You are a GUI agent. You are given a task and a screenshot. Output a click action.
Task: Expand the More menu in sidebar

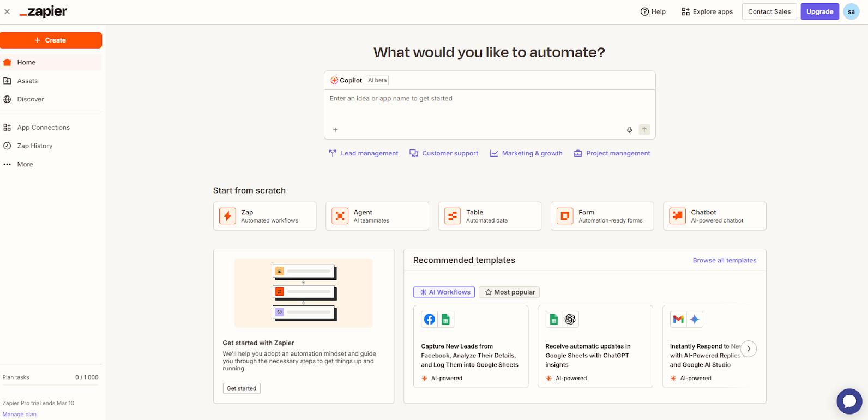(51, 165)
